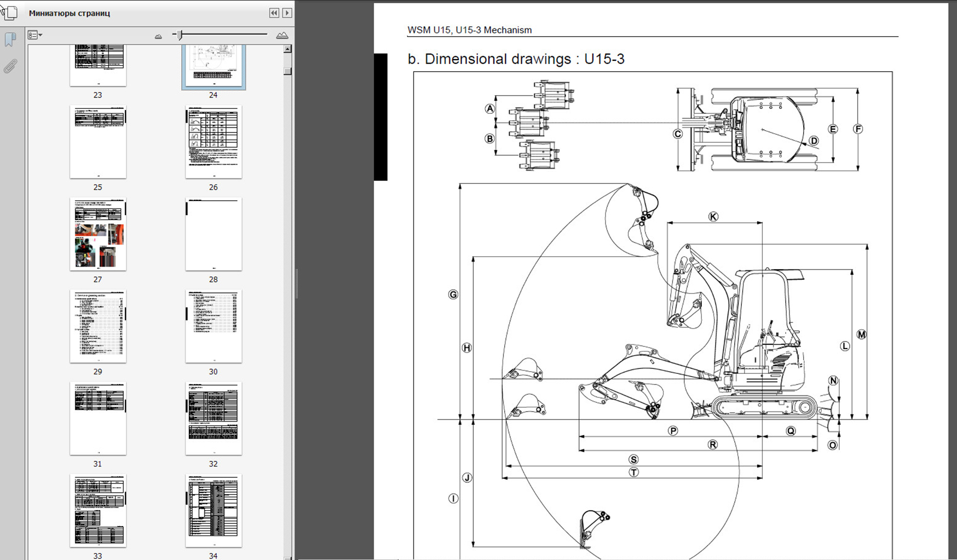Click the thumbnail scrollbar up arrow
The width and height of the screenshot is (957, 560).
(287, 49)
